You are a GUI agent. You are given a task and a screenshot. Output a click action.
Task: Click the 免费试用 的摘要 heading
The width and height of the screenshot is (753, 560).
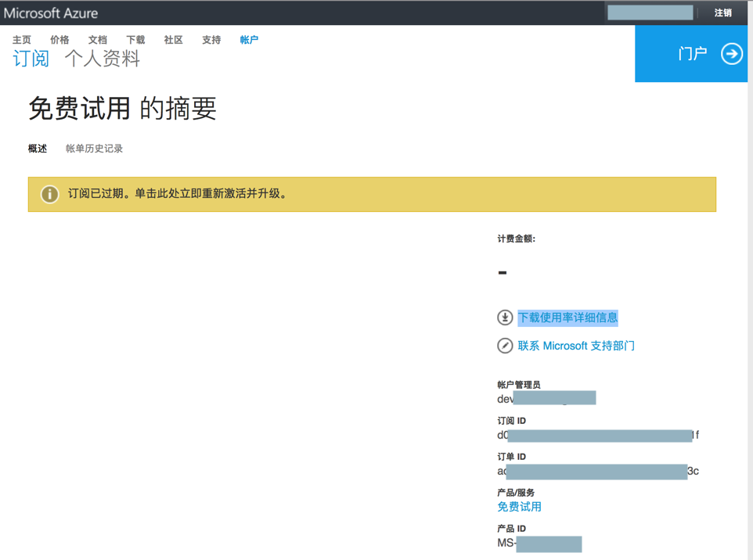123,109
